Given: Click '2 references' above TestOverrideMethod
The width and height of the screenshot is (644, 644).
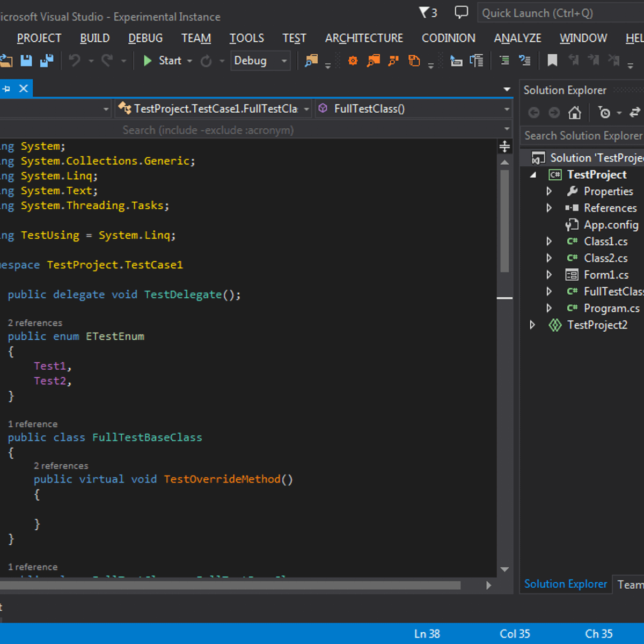Looking at the screenshot, I should (61, 466).
